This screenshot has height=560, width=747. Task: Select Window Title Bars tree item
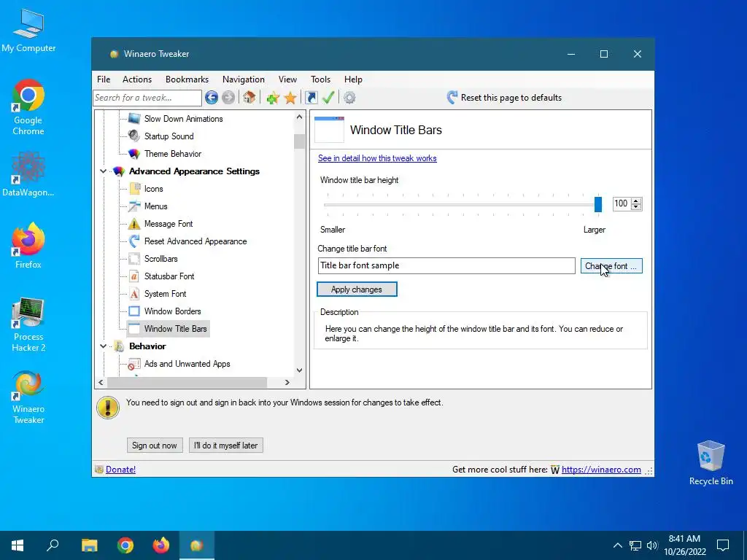[175, 329]
